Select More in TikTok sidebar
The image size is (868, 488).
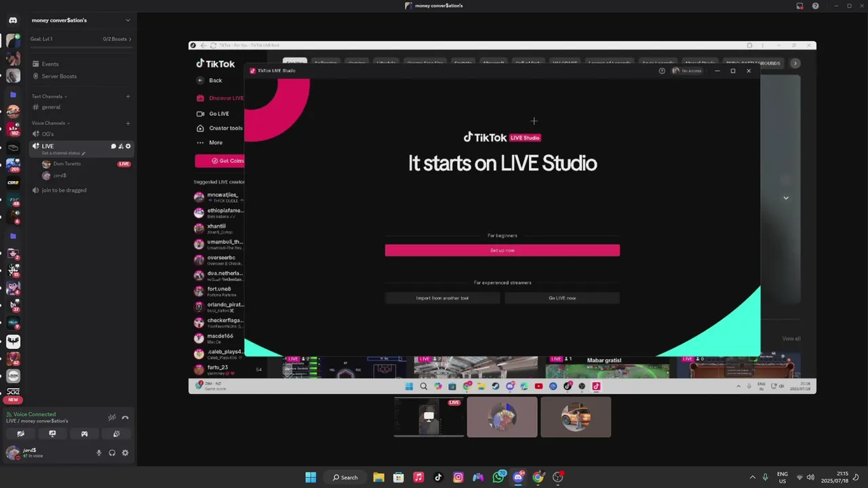click(210, 143)
